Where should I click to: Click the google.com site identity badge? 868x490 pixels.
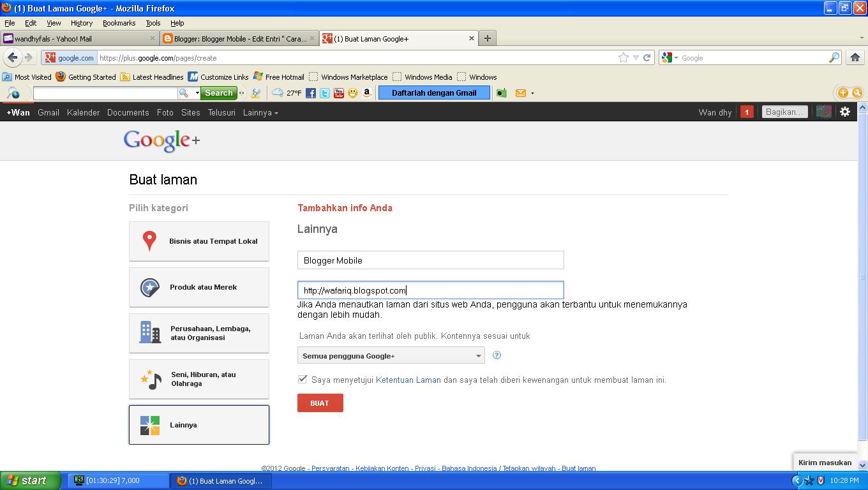tap(70, 57)
